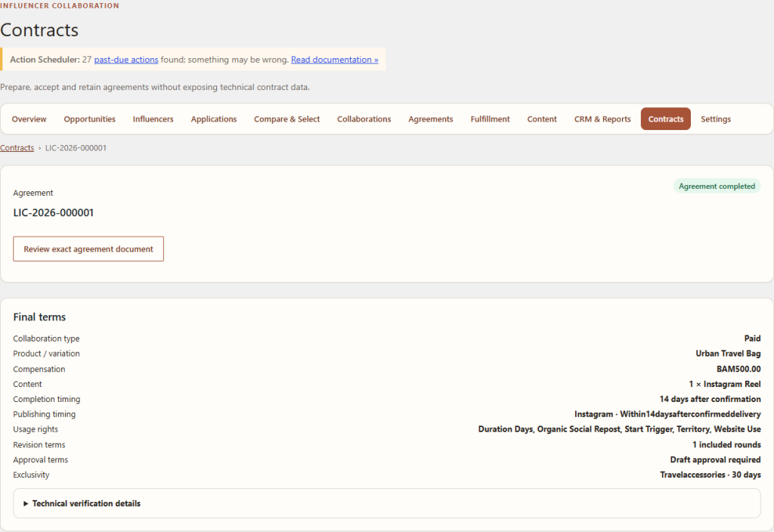Select the LIC-2026-000001 agreement heading
This screenshot has height=532, width=774.
pos(54,212)
